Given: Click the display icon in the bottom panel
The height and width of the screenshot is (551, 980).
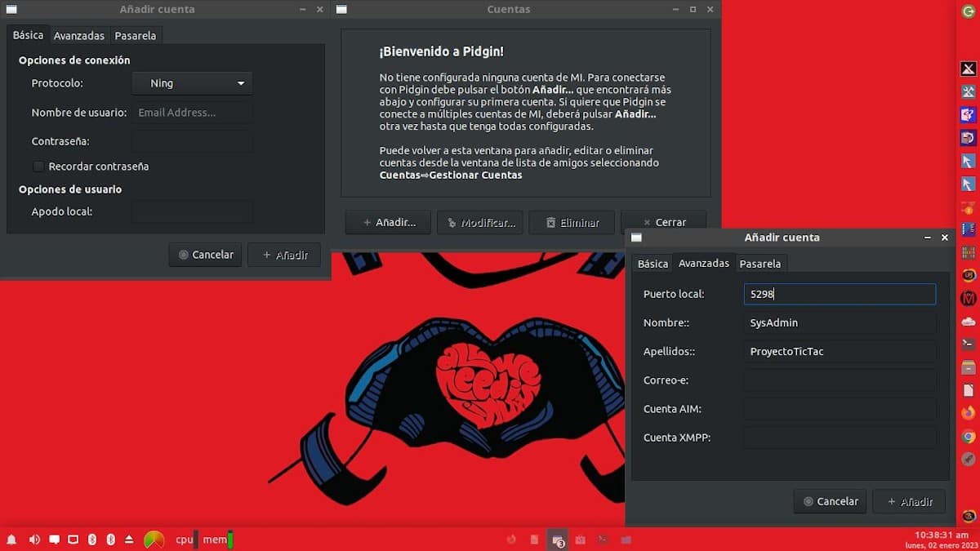Looking at the screenshot, I should (x=73, y=540).
